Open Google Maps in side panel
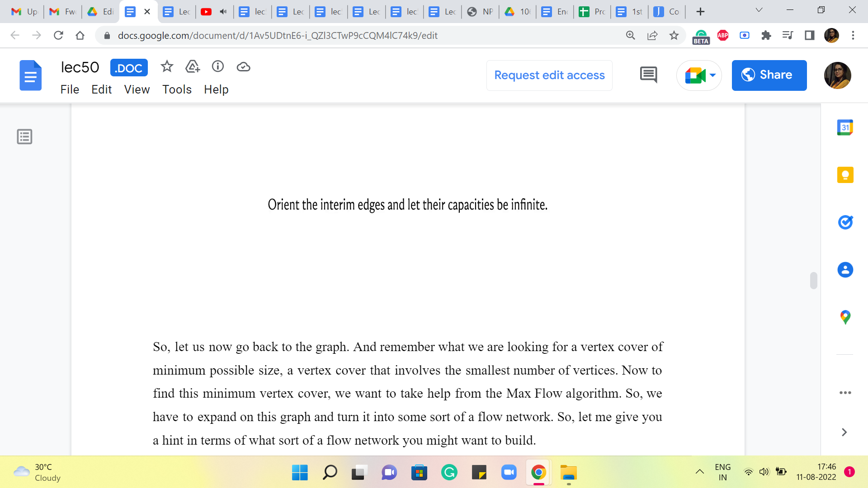This screenshot has height=488, width=868. pos(845,317)
